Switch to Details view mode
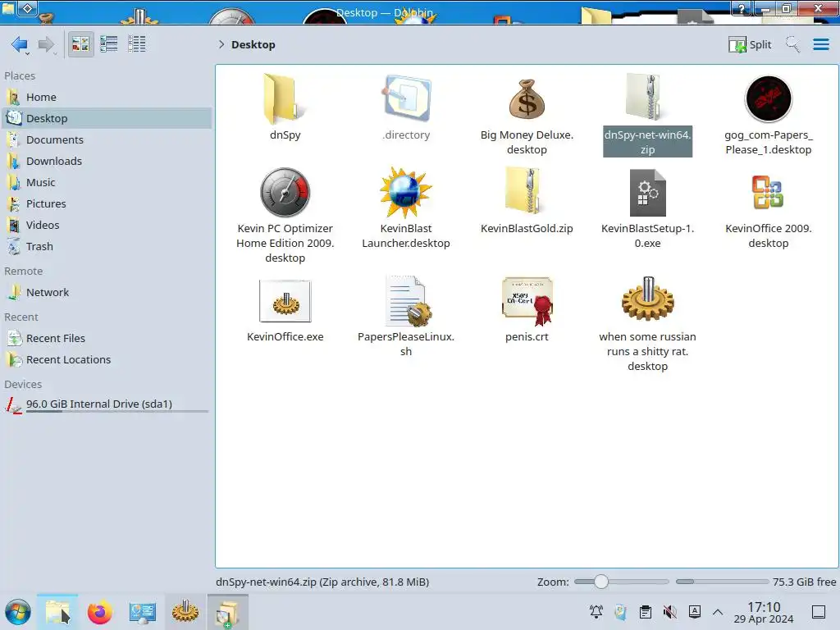The height and width of the screenshot is (630, 840). 137,44
